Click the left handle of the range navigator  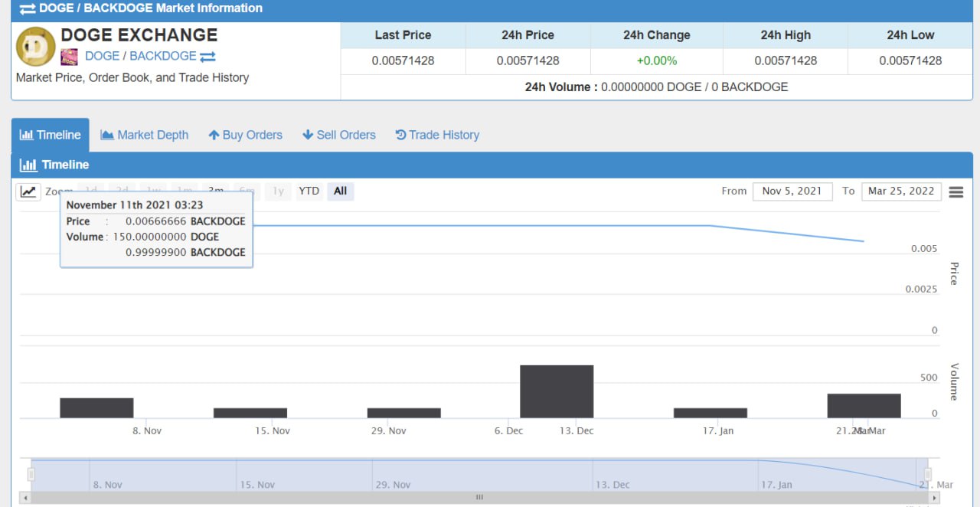pyautogui.click(x=31, y=475)
